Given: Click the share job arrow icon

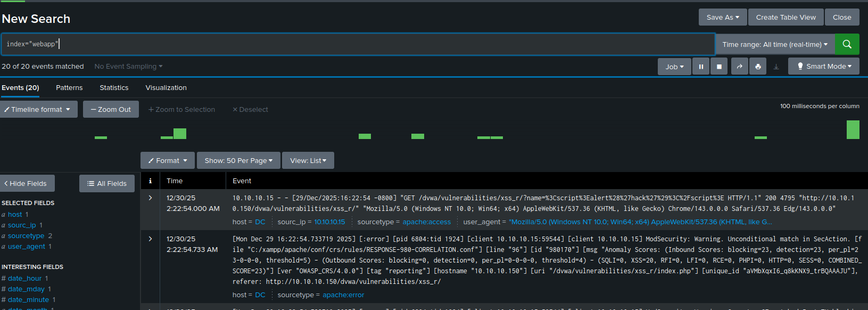Looking at the screenshot, I should click(x=739, y=67).
